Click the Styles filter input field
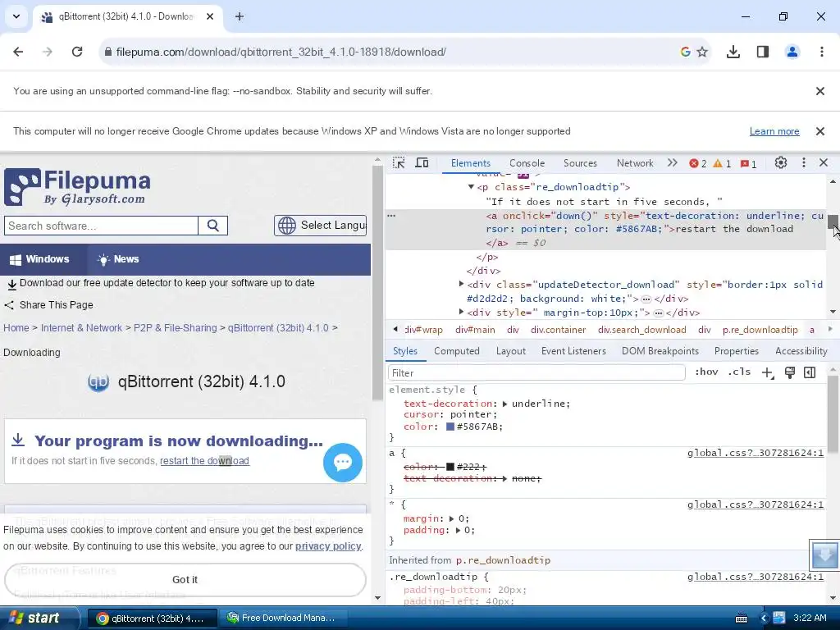The image size is (840, 630). pyautogui.click(x=536, y=373)
